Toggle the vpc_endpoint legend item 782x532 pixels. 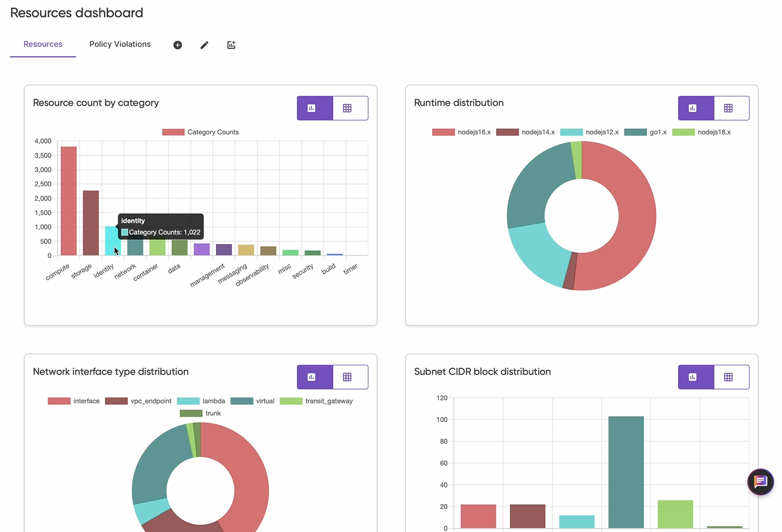coord(139,401)
